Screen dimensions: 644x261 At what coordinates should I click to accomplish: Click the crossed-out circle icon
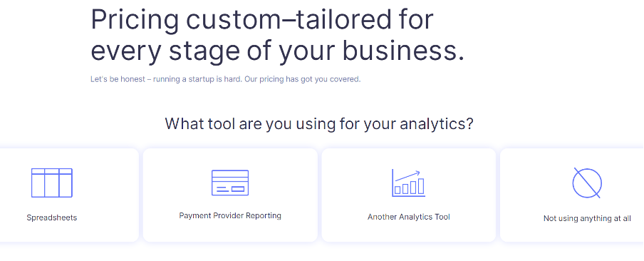587,183
